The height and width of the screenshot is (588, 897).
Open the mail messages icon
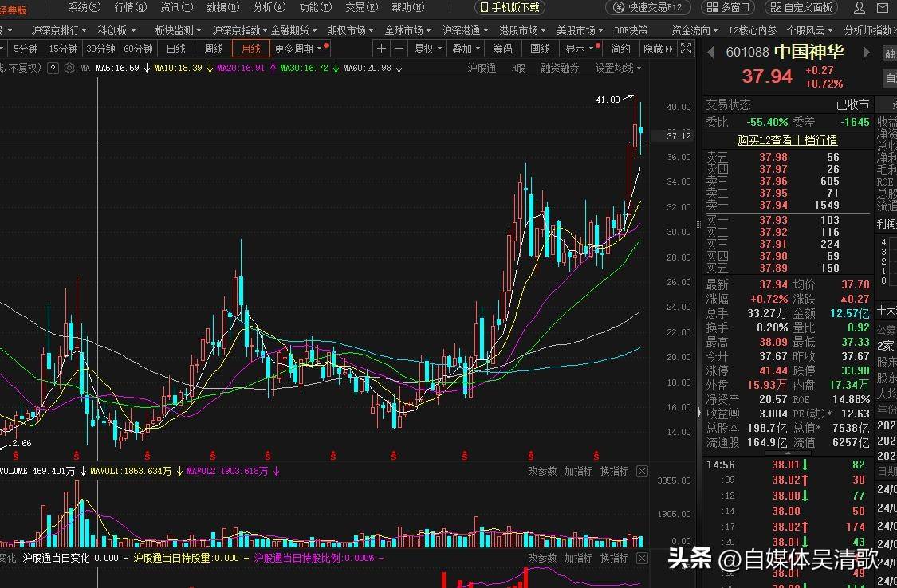(883, 7)
